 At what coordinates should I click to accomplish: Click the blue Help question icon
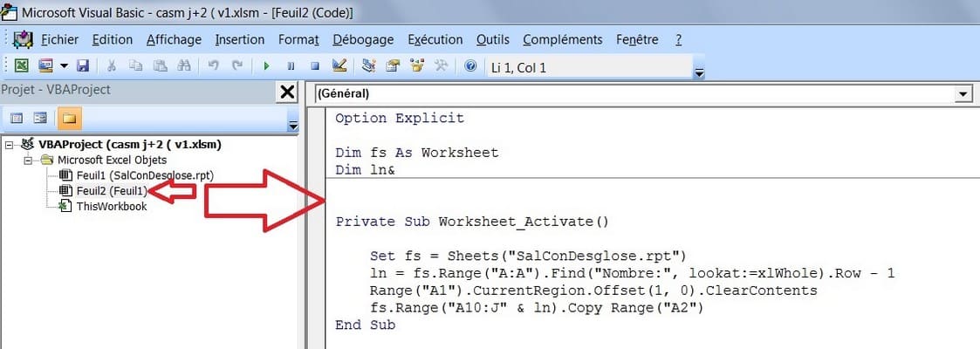(x=471, y=66)
